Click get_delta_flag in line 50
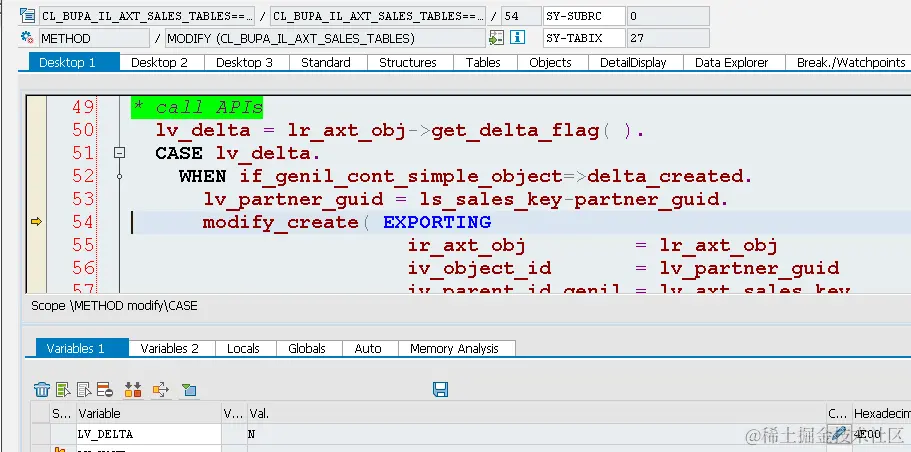 (x=515, y=131)
